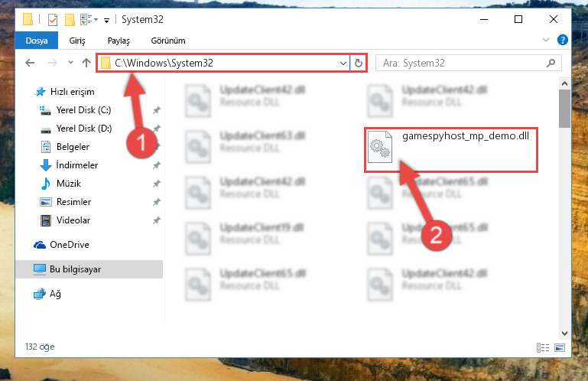This screenshot has width=588, height=381.
Task: Open the Help question mark icon
Action: click(562, 40)
